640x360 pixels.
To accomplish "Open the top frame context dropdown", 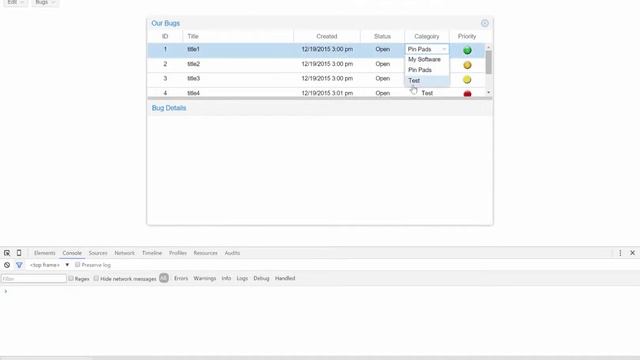I will tap(49, 265).
